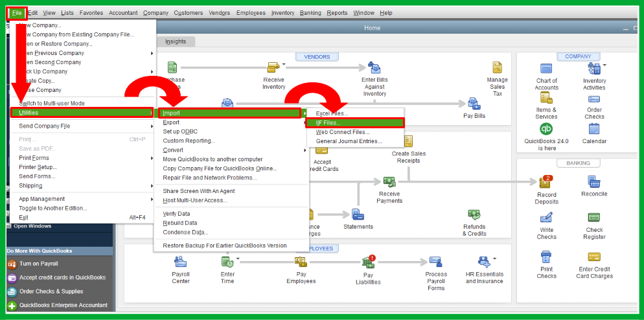
Task: Click the HR Essentials and Insurance icon
Action: 484,261
